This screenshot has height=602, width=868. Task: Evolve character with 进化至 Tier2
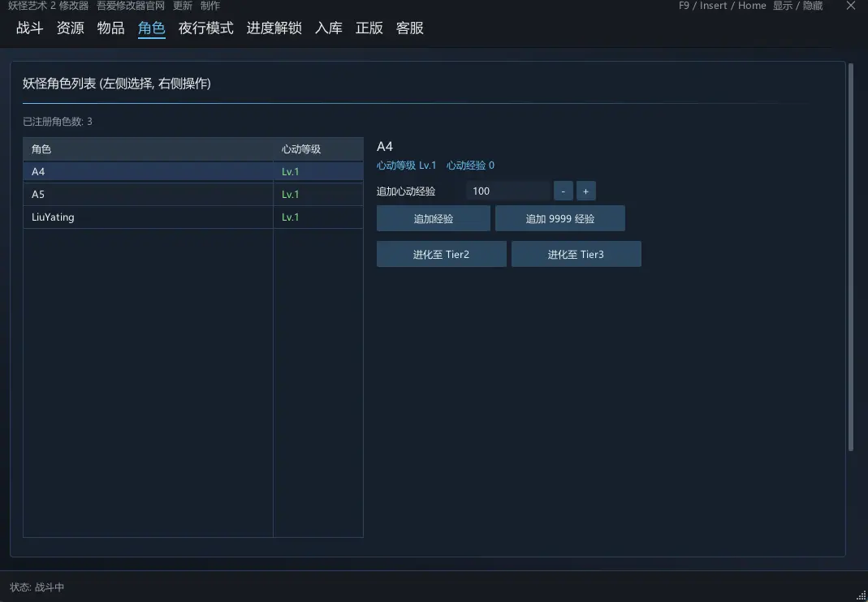pos(441,254)
